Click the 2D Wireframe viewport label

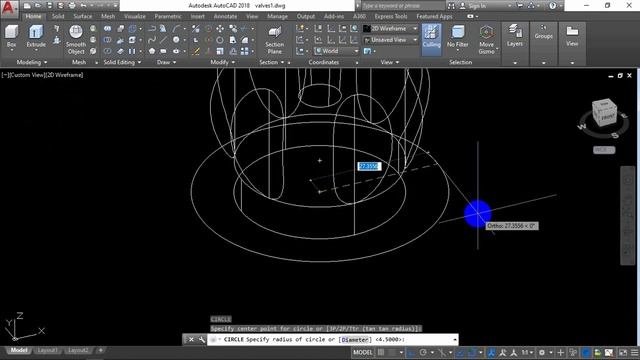tap(64, 75)
